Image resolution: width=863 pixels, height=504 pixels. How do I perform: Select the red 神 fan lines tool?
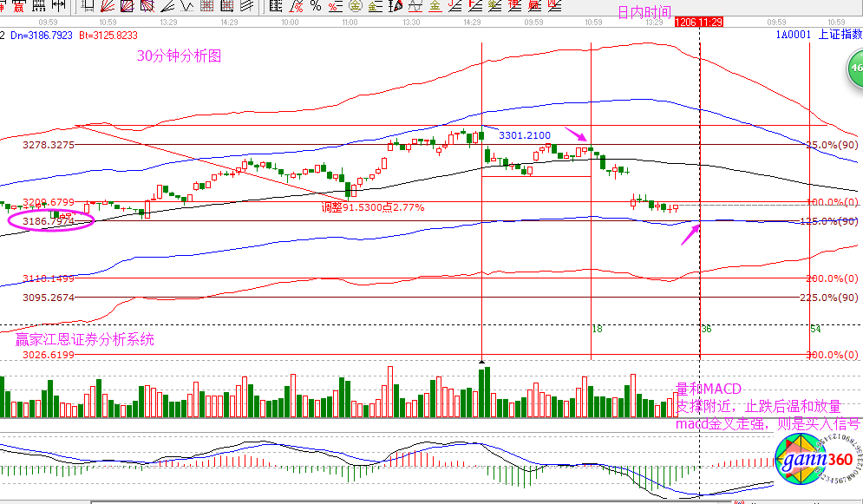pyautogui.click(x=514, y=6)
